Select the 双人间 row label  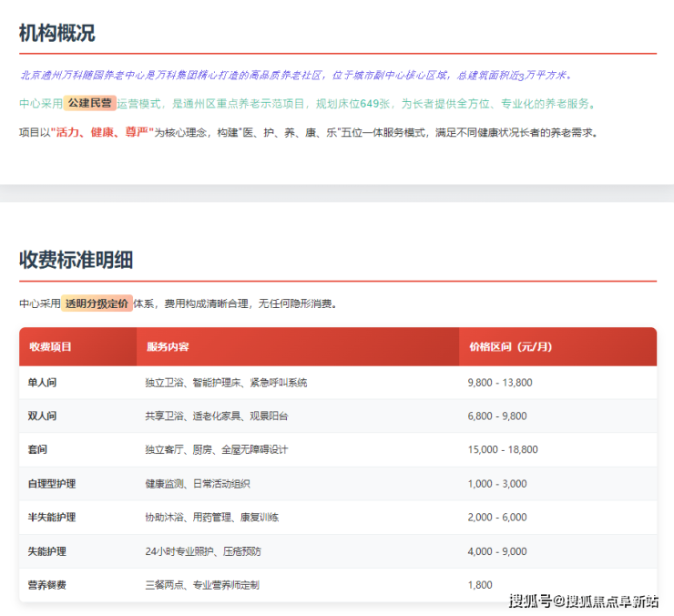click(42, 416)
